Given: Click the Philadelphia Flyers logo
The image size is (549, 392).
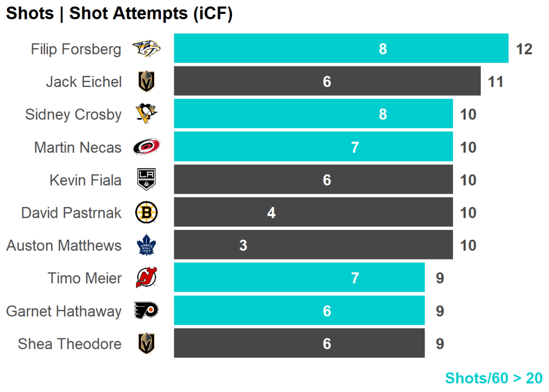Looking at the screenshot, I should tap(146, 311).
